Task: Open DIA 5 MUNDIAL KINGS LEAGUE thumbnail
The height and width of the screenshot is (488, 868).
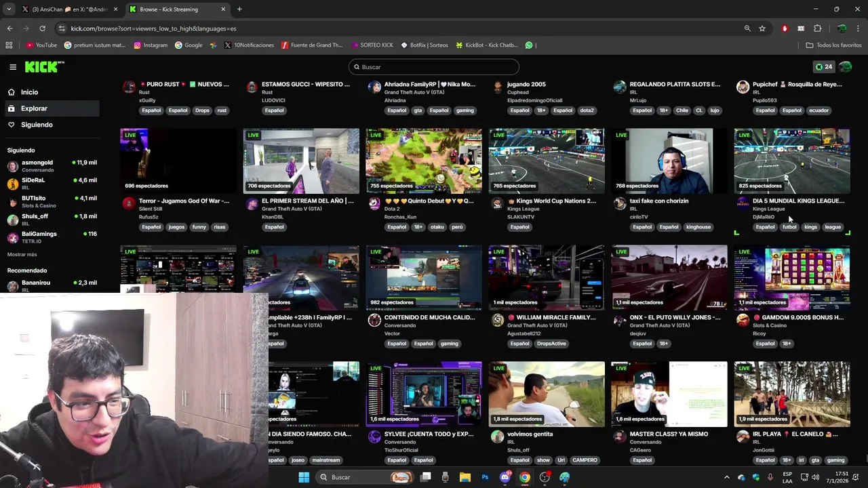Action: [792, 161]
